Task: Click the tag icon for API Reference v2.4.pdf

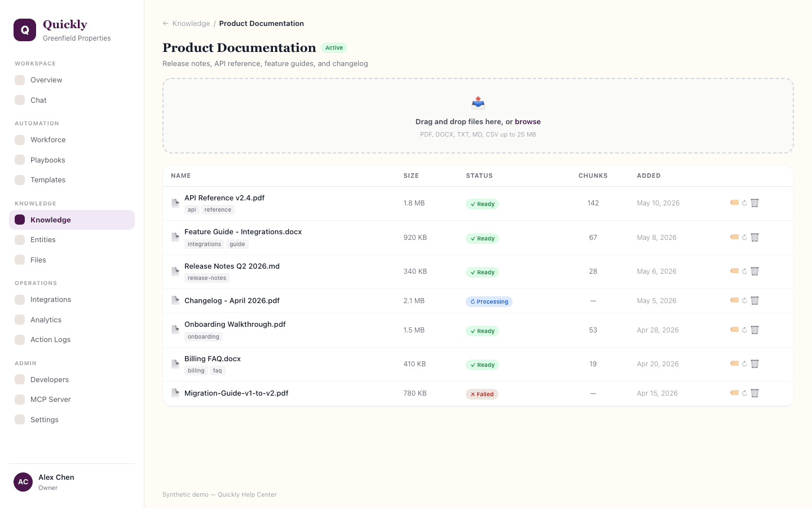Action: pos(734,203)
